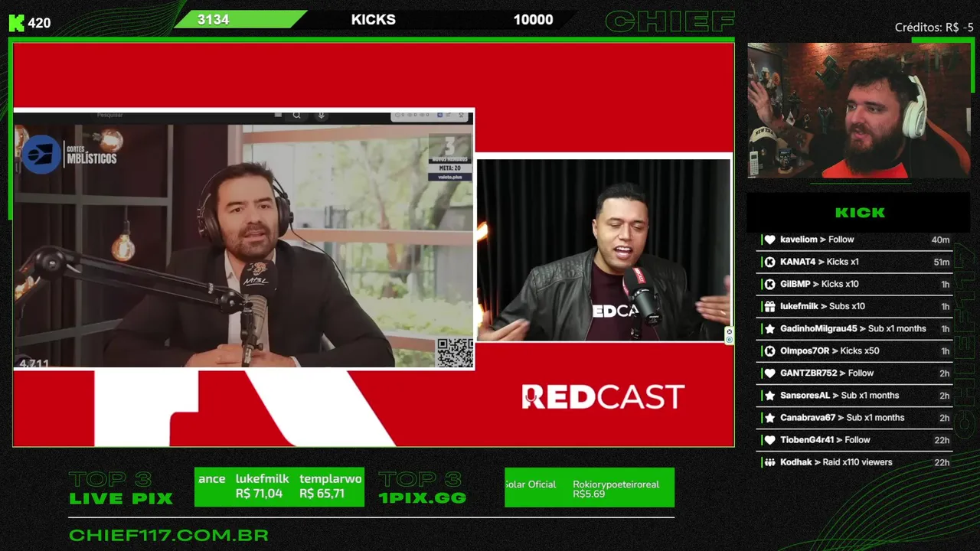Click GANTZBR752 Follow event row
This screenshot has height=551, width=980.
tap(855, 373)
